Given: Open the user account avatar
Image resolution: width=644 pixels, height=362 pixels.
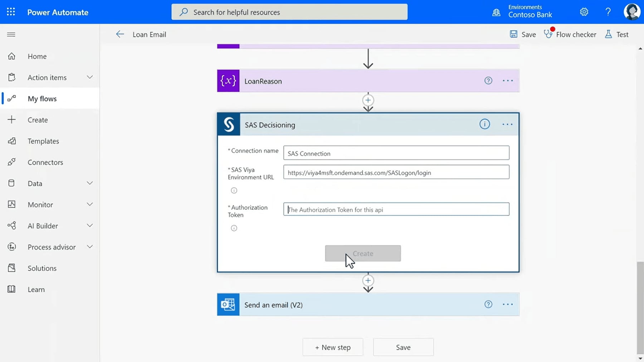Looking at the screenshot, I should 632,12.
